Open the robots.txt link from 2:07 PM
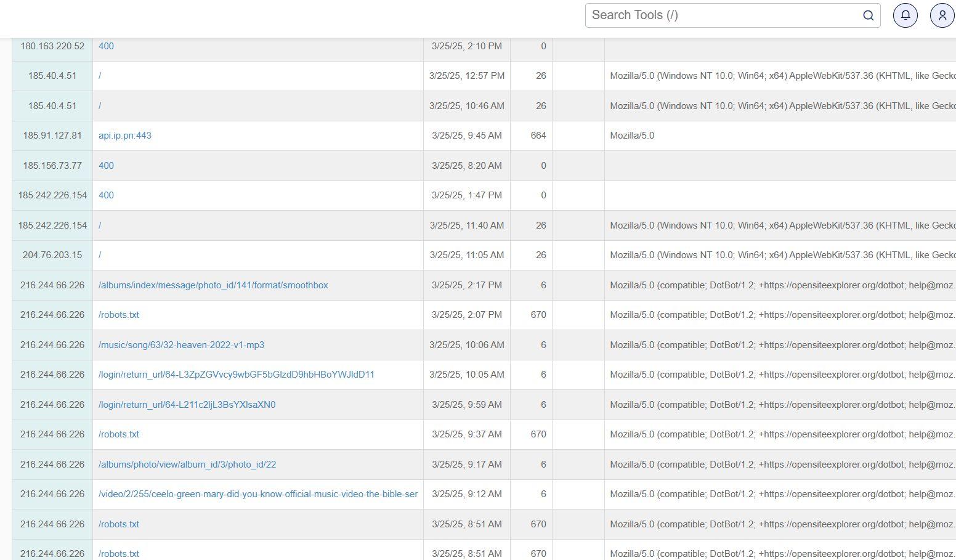 point(119,315)
